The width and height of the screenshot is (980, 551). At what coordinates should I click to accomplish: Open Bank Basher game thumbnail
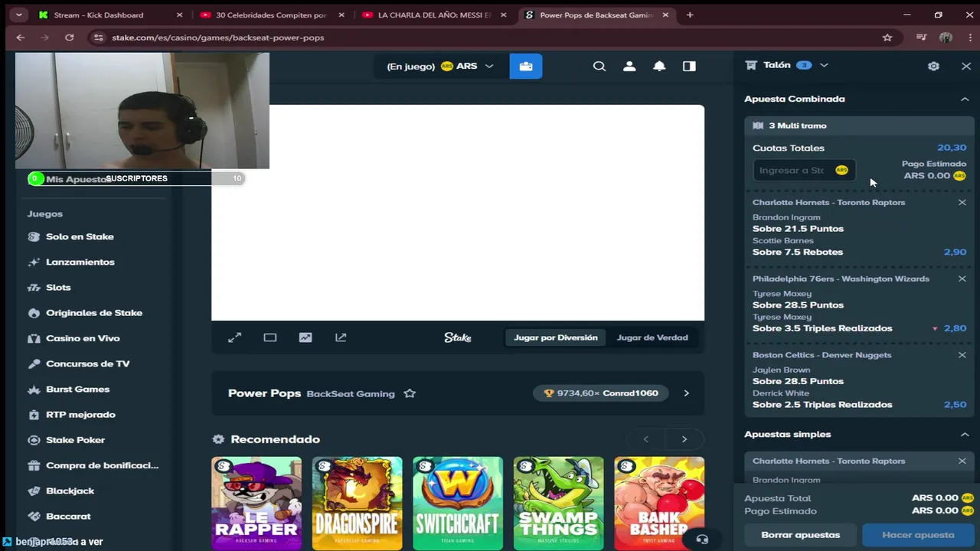point(659,504)
